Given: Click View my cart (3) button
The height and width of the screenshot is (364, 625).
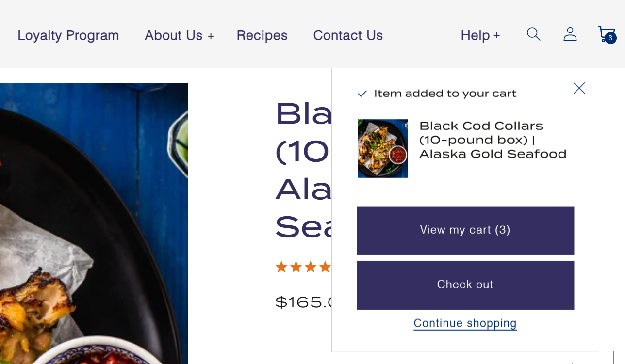Looking at the screenshot, I should (465, 230).
